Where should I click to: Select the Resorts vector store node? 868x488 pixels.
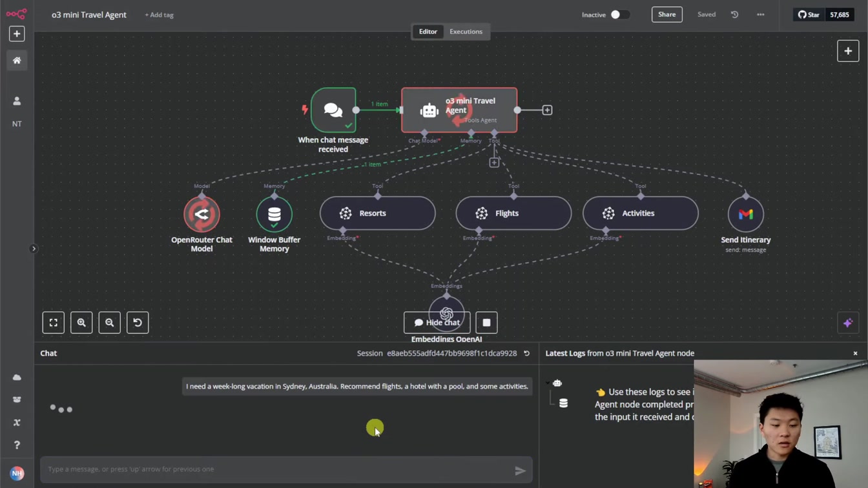point(378,213)
